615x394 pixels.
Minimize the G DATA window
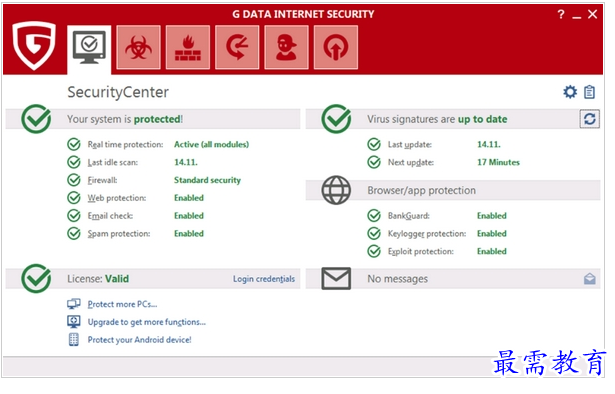pos(576,16)
